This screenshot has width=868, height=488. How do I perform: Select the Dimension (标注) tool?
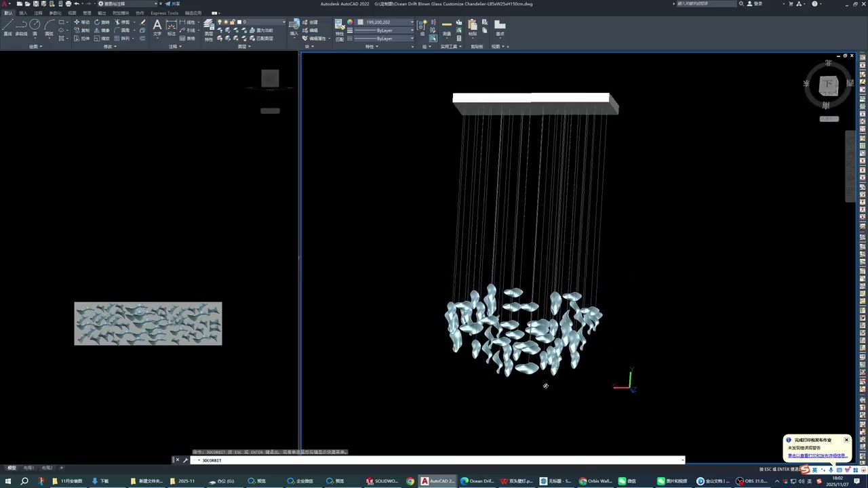pos(172,27)
